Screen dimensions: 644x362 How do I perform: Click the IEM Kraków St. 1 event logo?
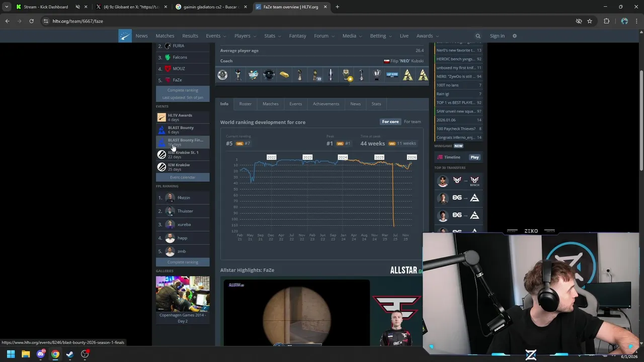pos(162,154)
